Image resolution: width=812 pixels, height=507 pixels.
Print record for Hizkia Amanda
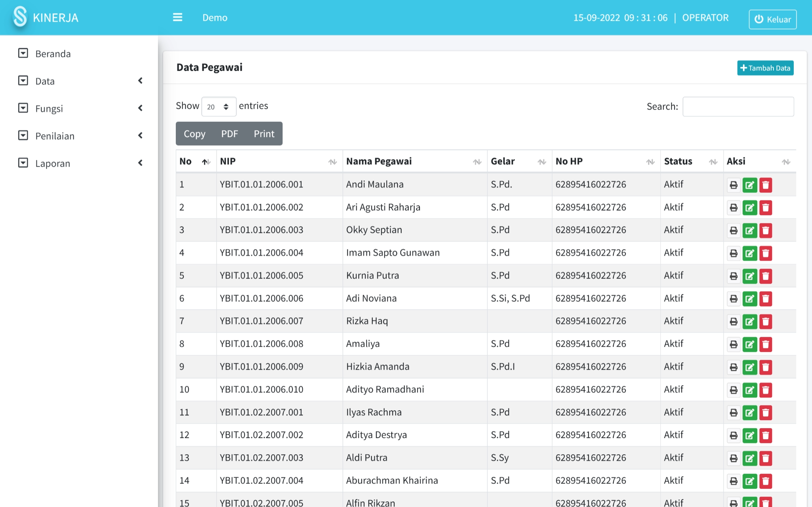[x=733, y=367]
